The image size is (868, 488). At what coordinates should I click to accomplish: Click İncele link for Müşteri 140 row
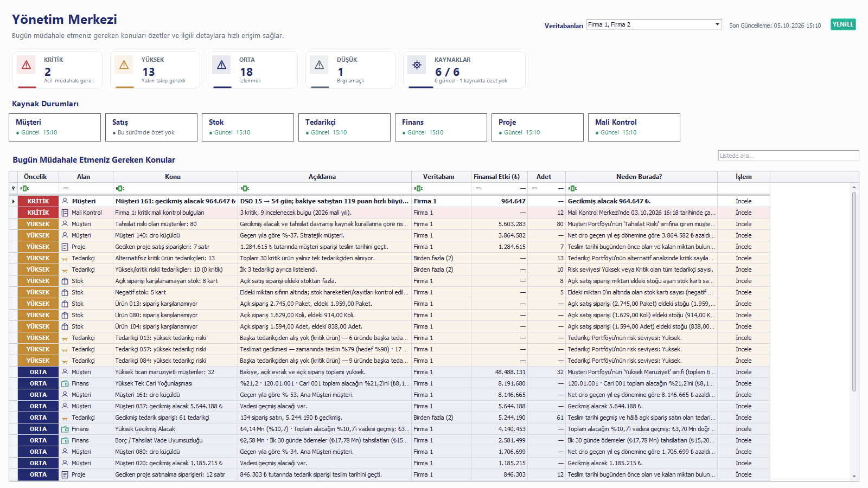tap(743, 235)
